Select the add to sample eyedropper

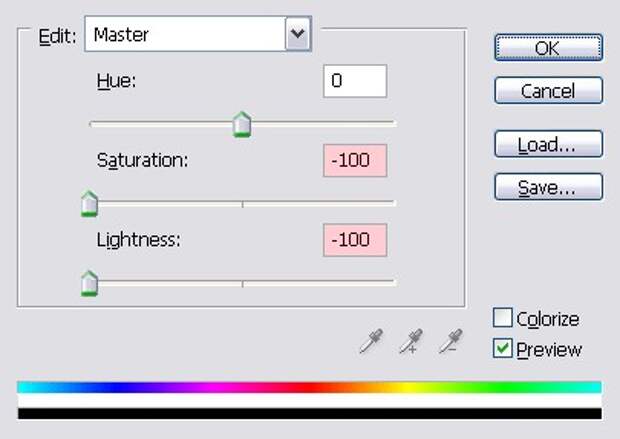tap(411, 342)
